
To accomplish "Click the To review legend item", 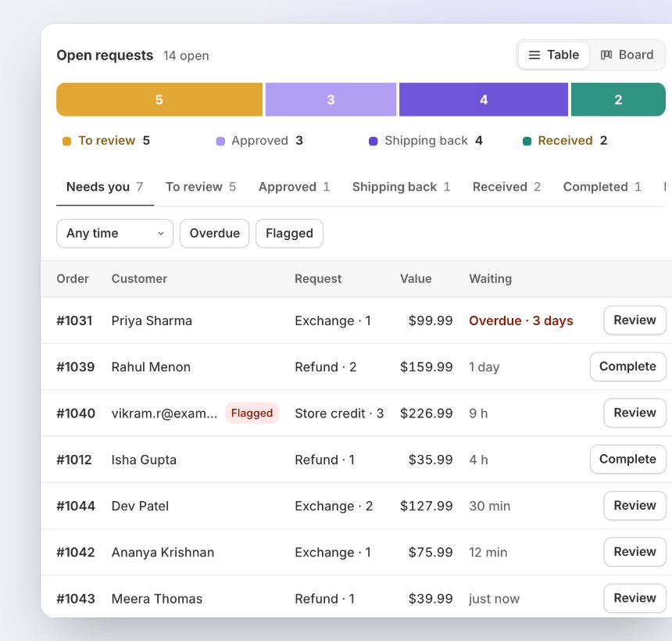I will (105, 141).
